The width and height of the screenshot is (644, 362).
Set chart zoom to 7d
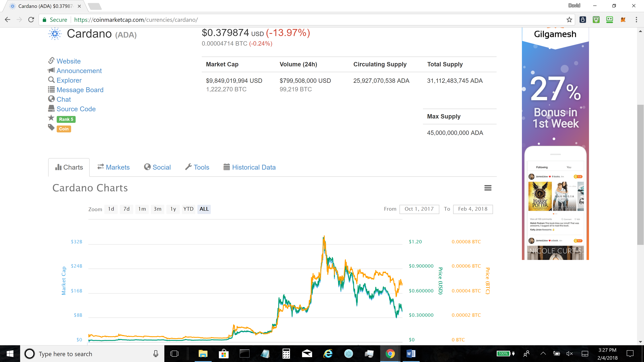126,209
